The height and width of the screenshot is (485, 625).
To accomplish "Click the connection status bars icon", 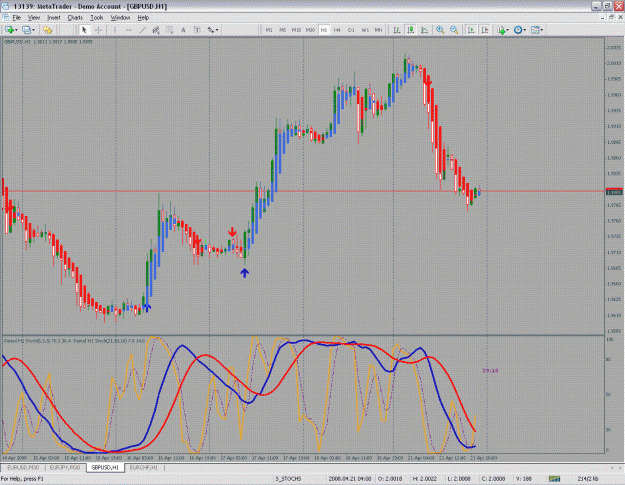I will pyautogui.click(x=554, y=479).
